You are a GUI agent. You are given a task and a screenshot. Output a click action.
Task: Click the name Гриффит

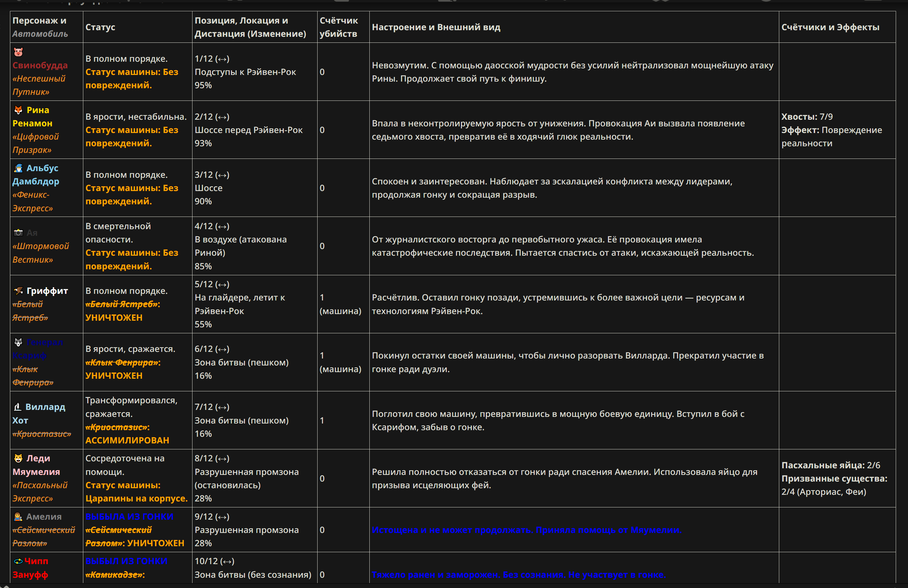[47, 291]
